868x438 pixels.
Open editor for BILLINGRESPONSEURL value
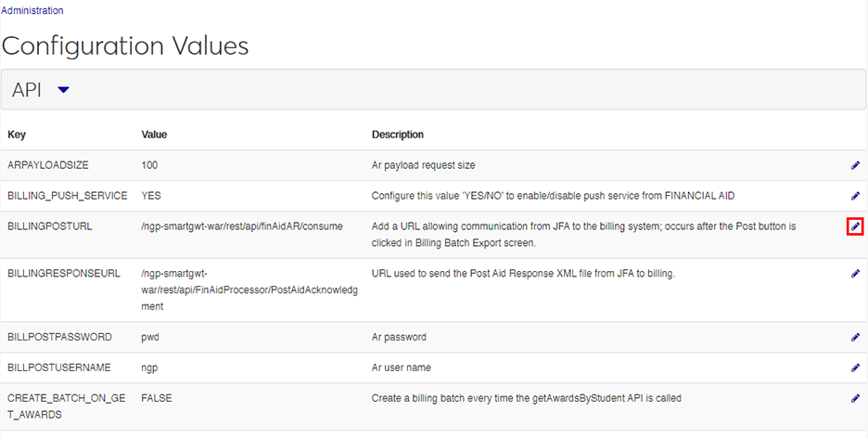pyautogui.click(x=855, y=274)
